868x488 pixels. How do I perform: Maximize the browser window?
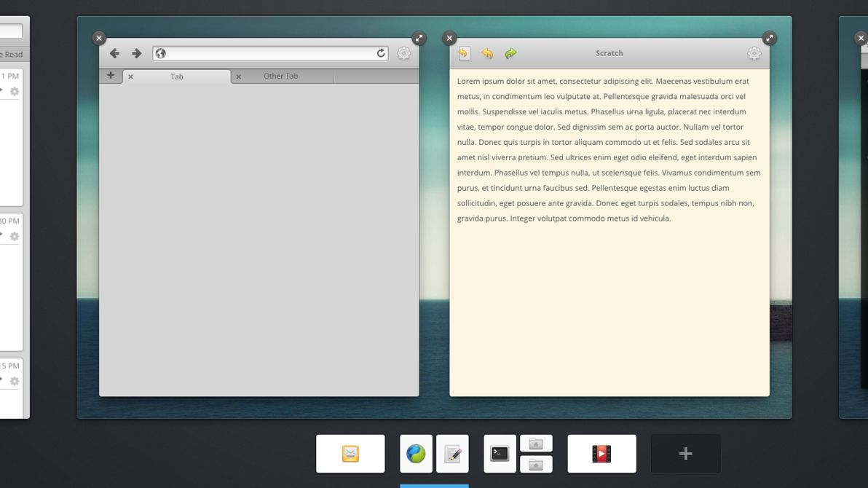pyautogui.click(x=419, y=38)
